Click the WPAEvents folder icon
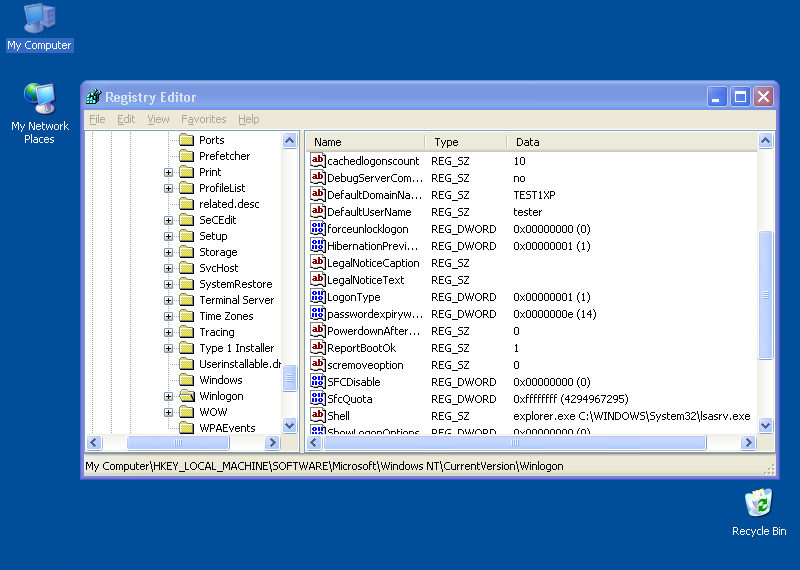The image size is (800, 570). pyautogui.click(x=187, y=428)
